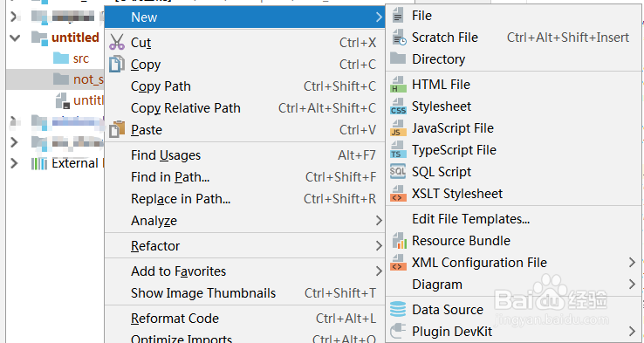Select Replace in Path menu entry
Viewport: 644px width, 343px height.
tap(245, 199)
